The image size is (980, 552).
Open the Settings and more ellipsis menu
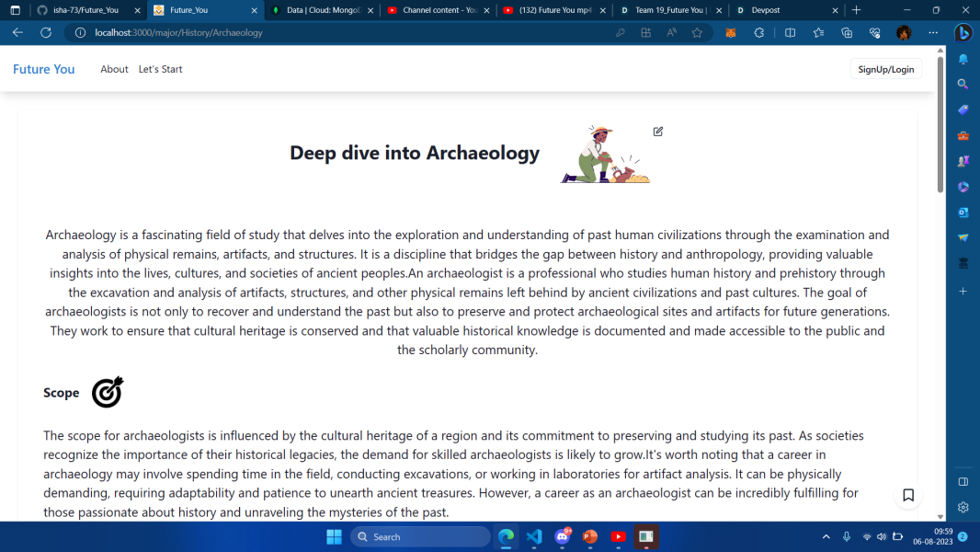[932, 32]
